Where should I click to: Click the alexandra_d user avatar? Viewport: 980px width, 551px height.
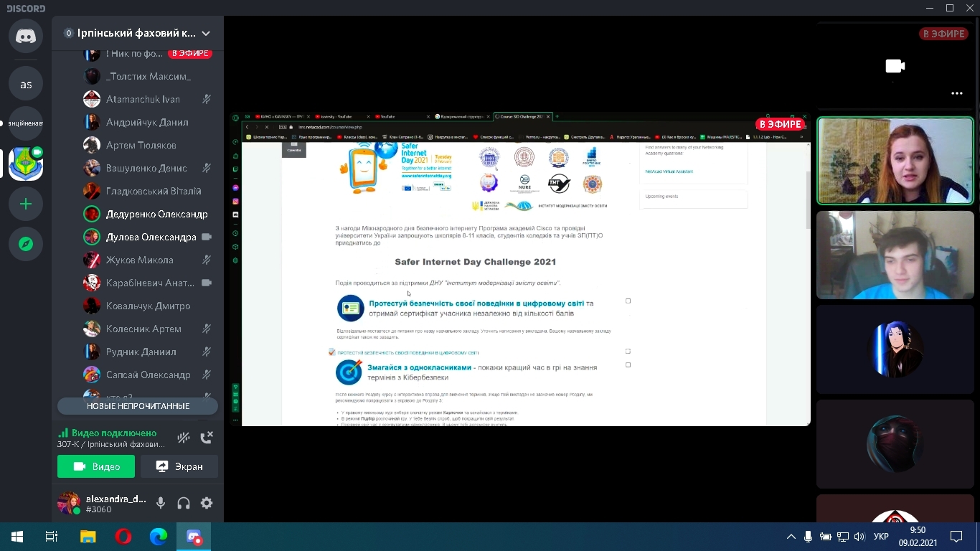(x=69, y=503)
